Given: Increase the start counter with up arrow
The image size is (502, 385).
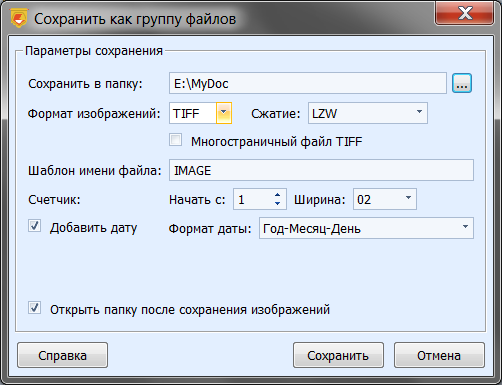Looking at the screenshot, I should (277, 195).
